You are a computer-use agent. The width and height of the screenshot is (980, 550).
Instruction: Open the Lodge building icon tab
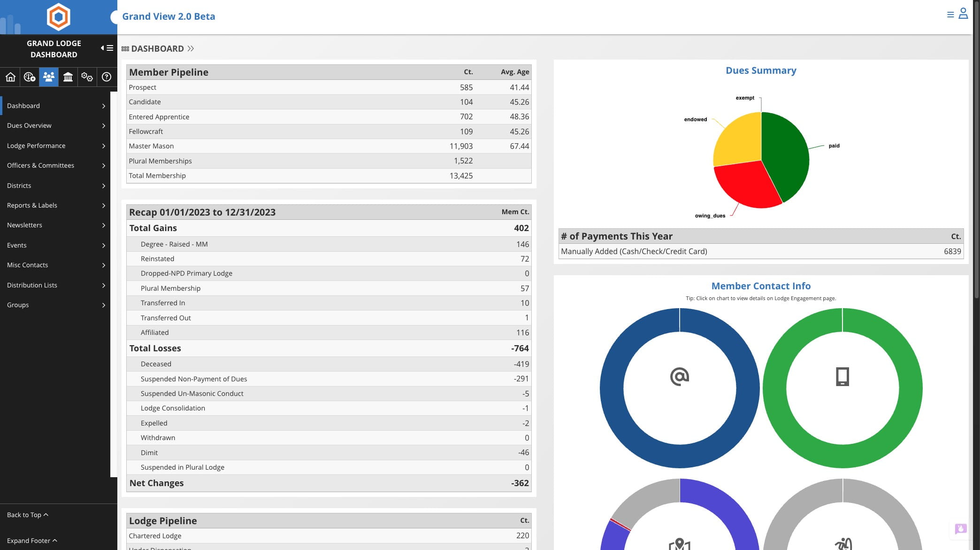click(68, 77)
